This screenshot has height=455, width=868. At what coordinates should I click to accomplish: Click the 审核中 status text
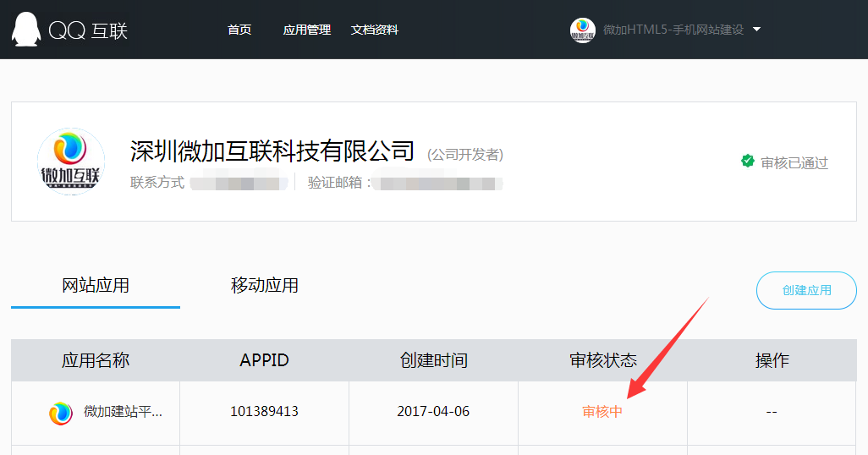click(602, 412)
